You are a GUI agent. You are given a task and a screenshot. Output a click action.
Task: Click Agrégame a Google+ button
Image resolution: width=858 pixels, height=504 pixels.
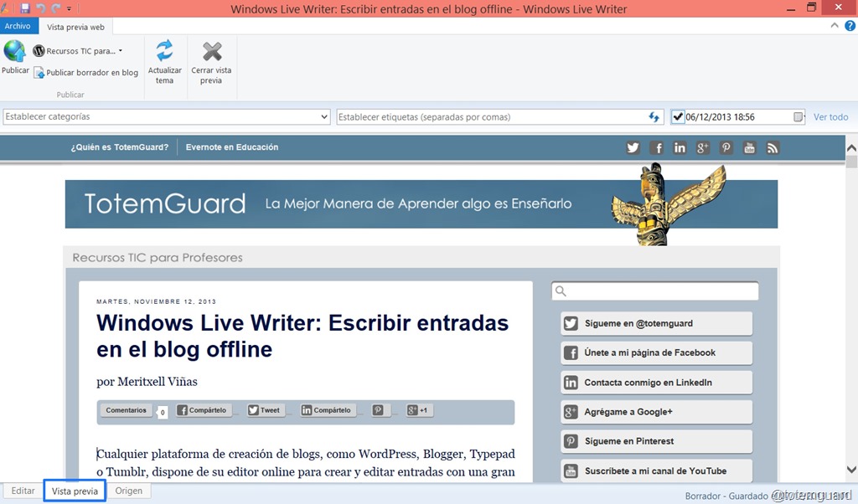tap(657, 412)
